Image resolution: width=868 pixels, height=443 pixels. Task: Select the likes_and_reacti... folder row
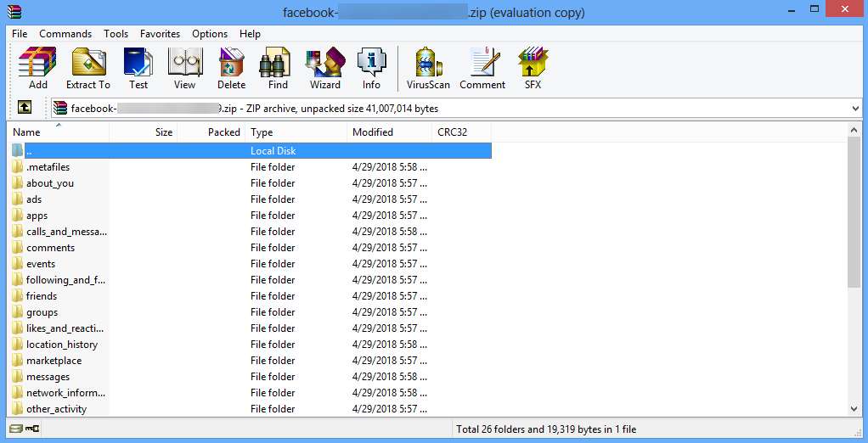[x=251, y=328]
